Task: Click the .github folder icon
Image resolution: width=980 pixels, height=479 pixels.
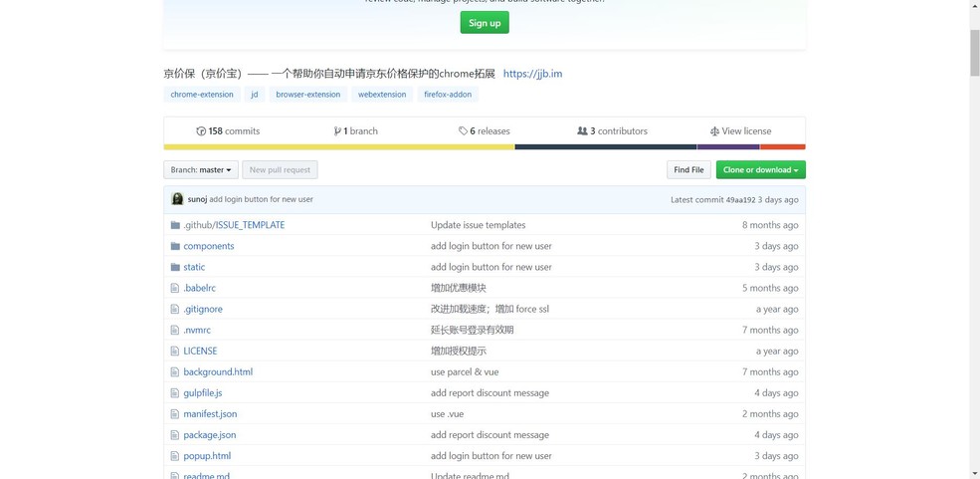Action: pos(175,225)
